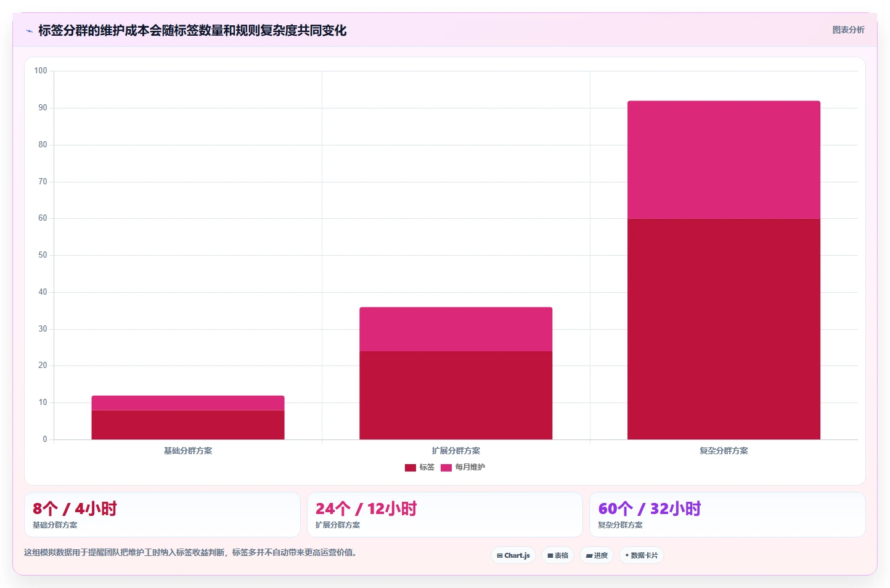Click the y-axis value 30
This screenshot has width=890, height=588.
coord(43,329)
